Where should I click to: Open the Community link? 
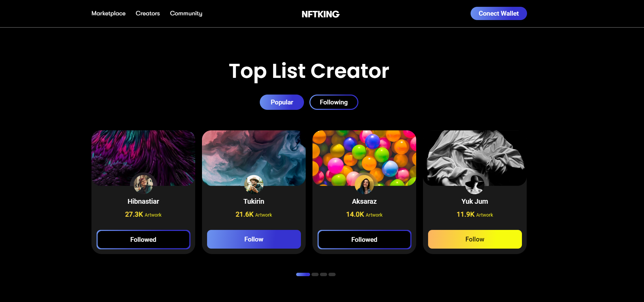(186, 13)
